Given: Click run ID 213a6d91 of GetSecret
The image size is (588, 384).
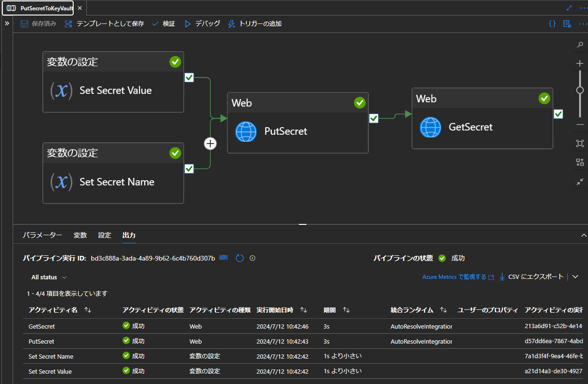Looking at the screenshot, I should (554, 326).
